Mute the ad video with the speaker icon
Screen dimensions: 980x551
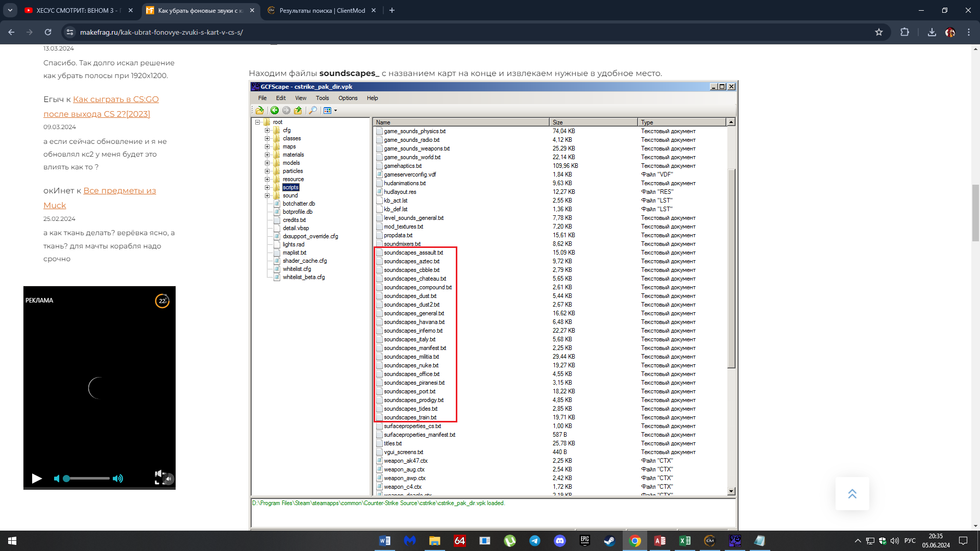pyautogui.click(x=57, y=479)
